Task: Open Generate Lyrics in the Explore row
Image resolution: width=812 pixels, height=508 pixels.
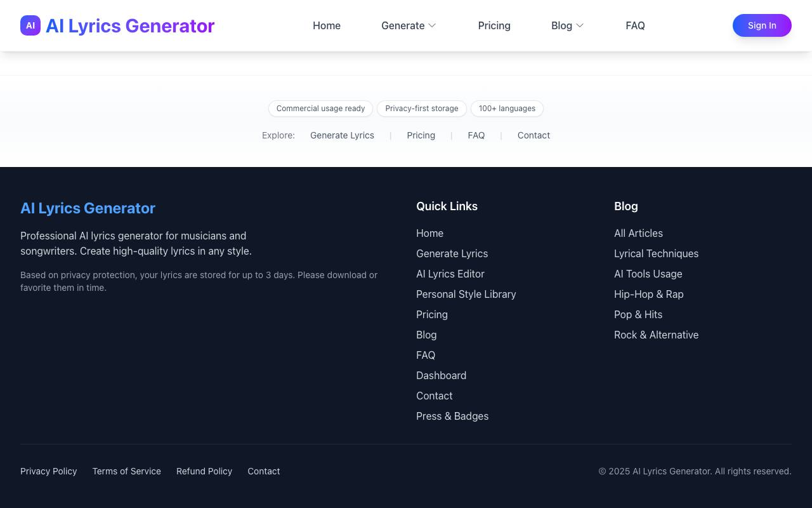Action: click(x=342, y=135)
